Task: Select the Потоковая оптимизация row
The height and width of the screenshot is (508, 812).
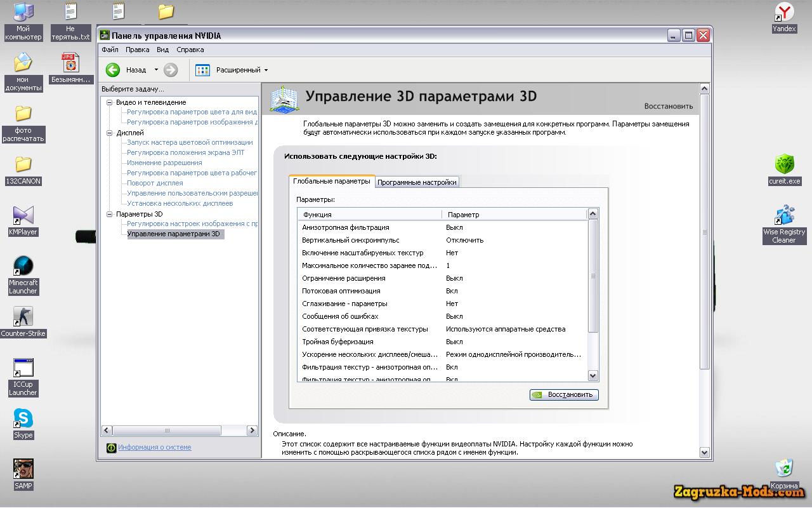Action: 442,291
